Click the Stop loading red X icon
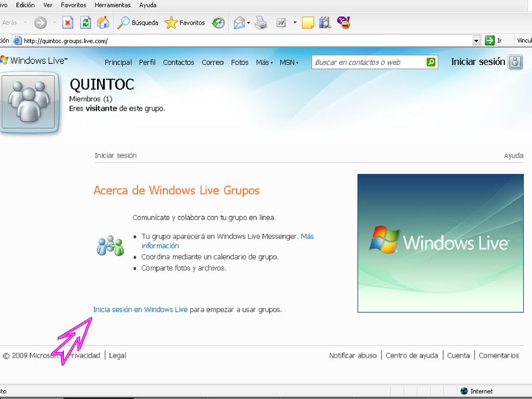Image resolution: width=532 pixels, height=399 pixels. (x=68, y=23)
